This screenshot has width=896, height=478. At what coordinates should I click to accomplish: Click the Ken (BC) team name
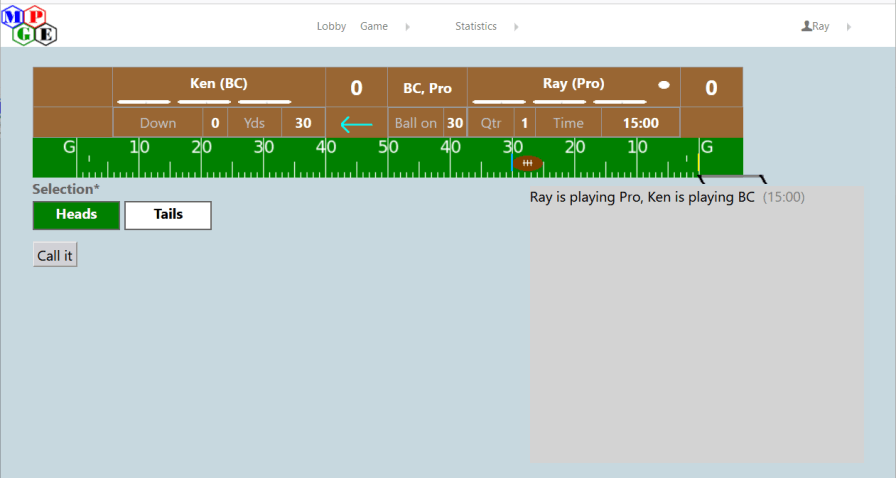[x=219, y=83]
